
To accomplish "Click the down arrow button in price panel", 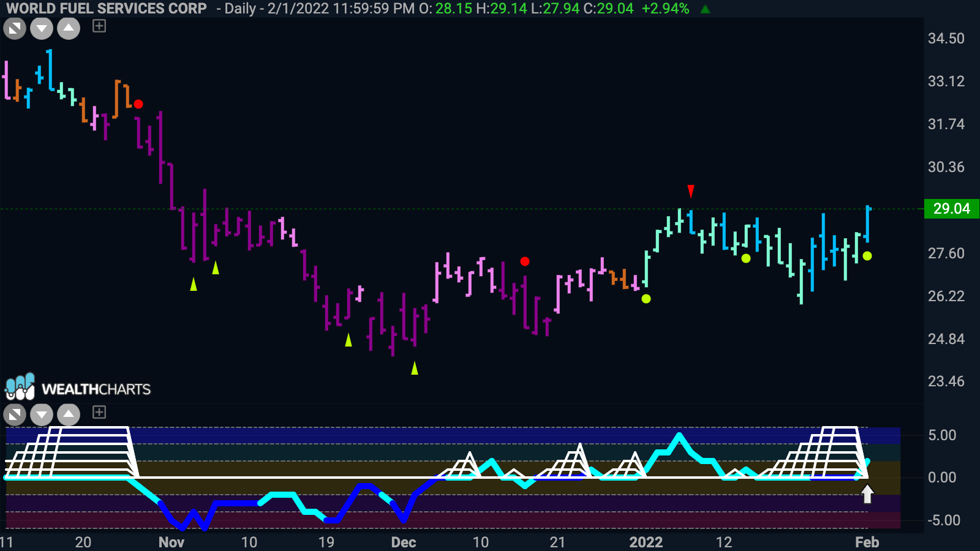I will pyautogui.click(x=42, y=28).
